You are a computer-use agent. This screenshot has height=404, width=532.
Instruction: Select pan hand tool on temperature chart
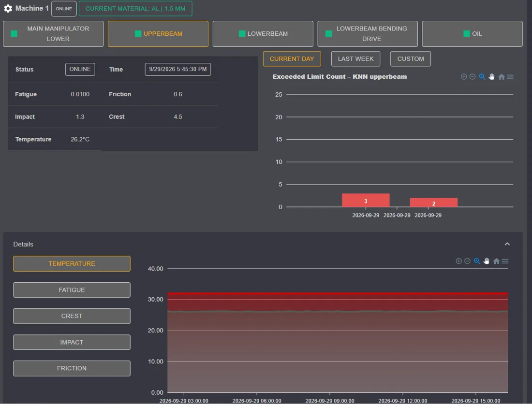pyautogui.click(x=486, y=261)
